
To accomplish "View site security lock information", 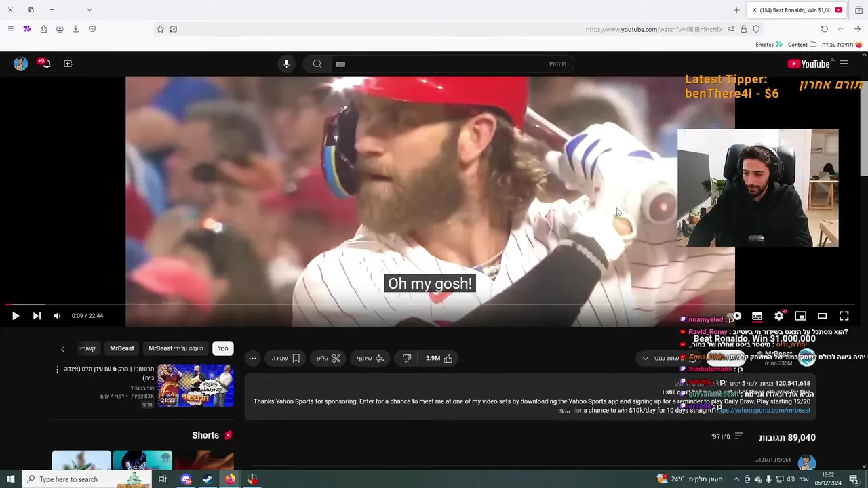I will [x=743, y=29].
